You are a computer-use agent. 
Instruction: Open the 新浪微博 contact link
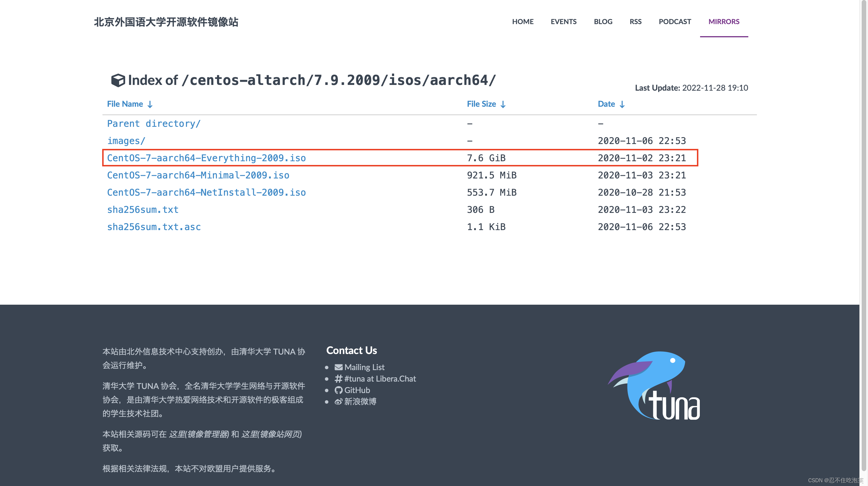pyautogui.click(x=360, y=401)
